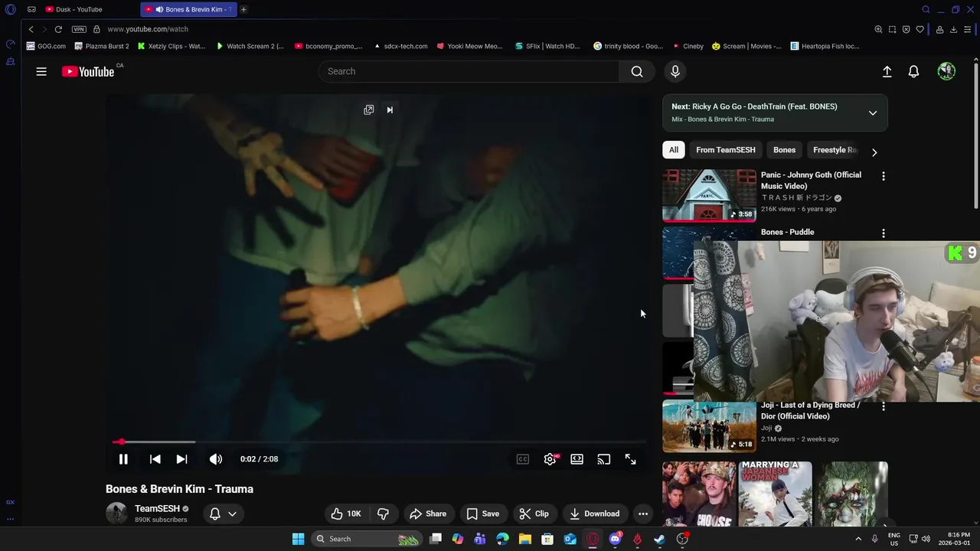Open Joji - Last of a Dying Breed thumbnail
Image resolution: width=980 pixels, height=551 pixels.
tap(709, 426)
